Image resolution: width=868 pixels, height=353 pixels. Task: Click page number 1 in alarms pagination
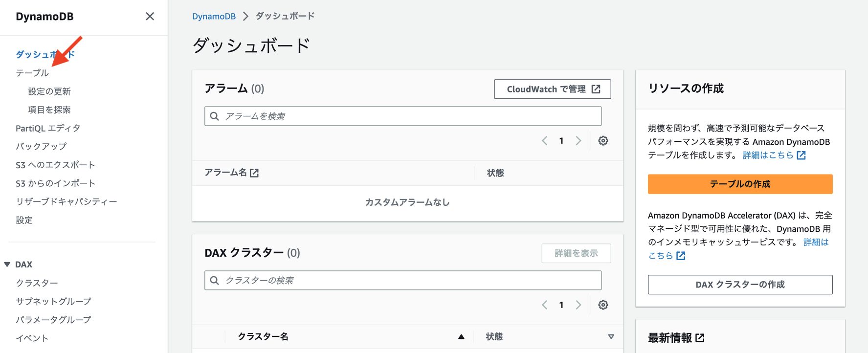tap(561, 140)
